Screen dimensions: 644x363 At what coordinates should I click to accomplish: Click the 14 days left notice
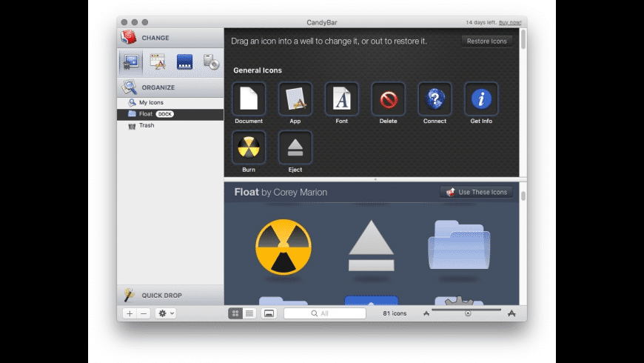tap(481, 23)
